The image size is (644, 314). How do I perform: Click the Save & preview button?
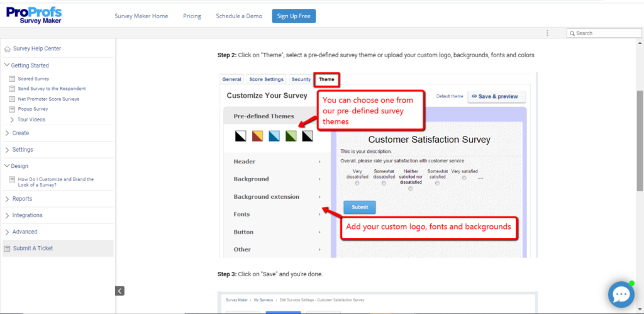tap(496, 96)
